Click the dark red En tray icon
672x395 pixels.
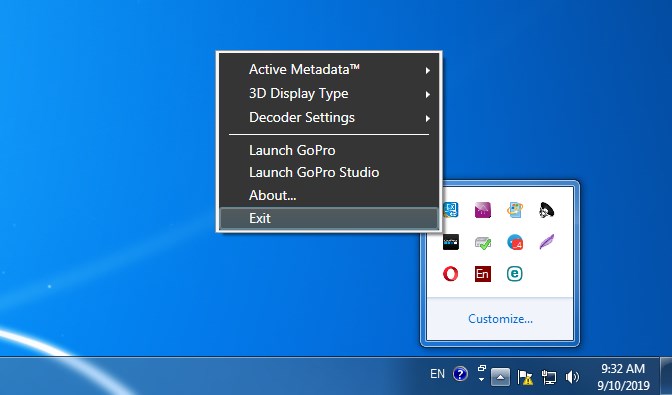(483, 274)
